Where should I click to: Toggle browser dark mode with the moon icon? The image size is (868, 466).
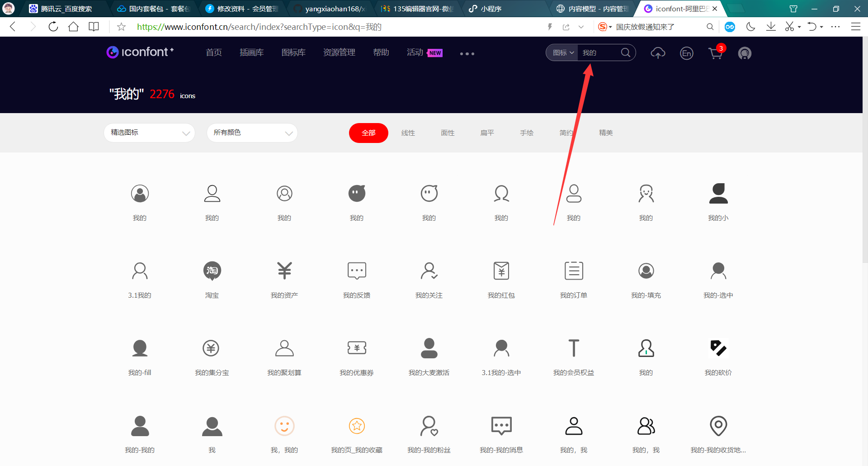[x=750, y=27]
